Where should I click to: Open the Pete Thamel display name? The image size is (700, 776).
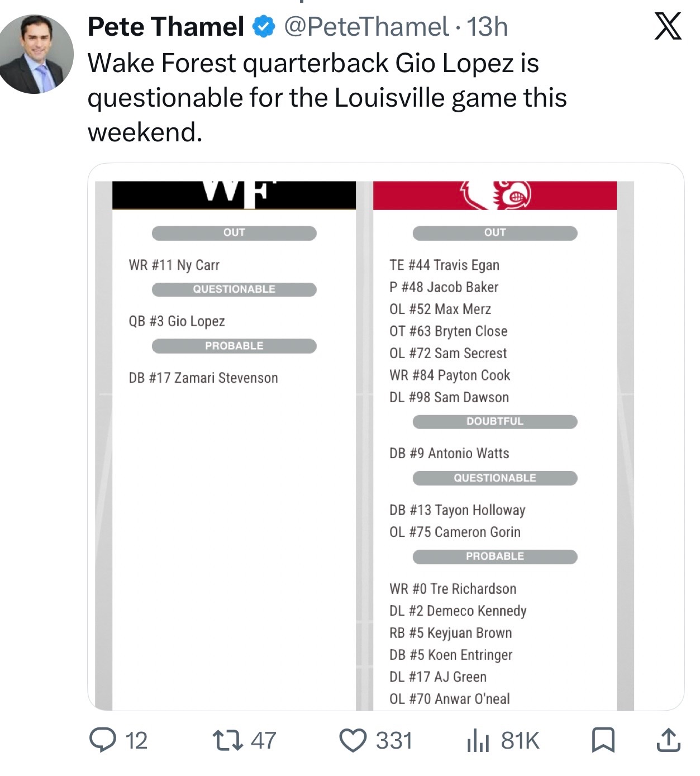[166, 27]
